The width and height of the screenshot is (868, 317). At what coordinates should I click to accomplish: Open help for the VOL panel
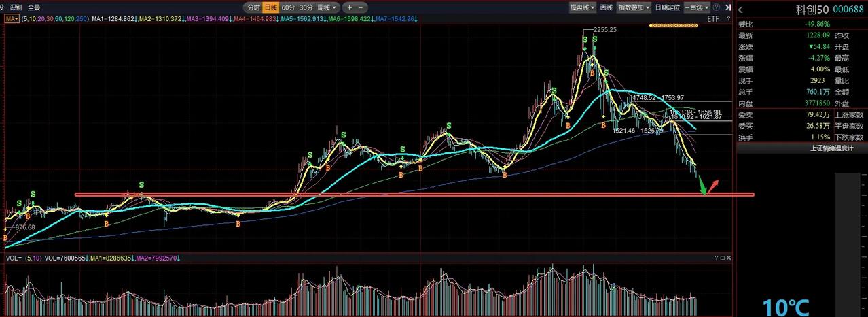(x=716, y=258)
